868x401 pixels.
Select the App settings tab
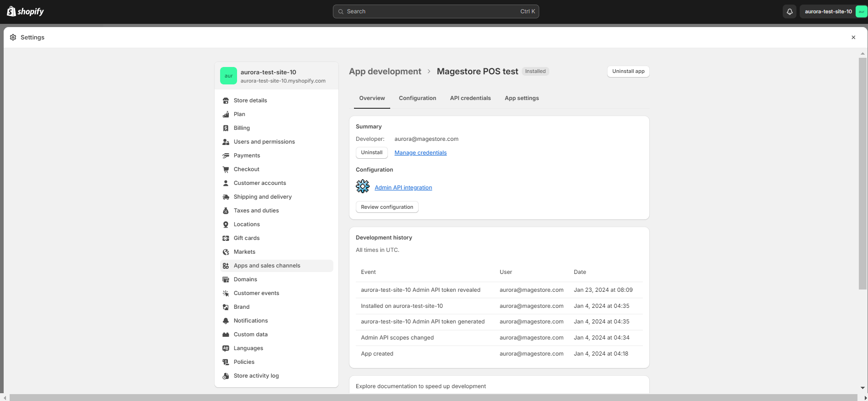pos(521,98)
